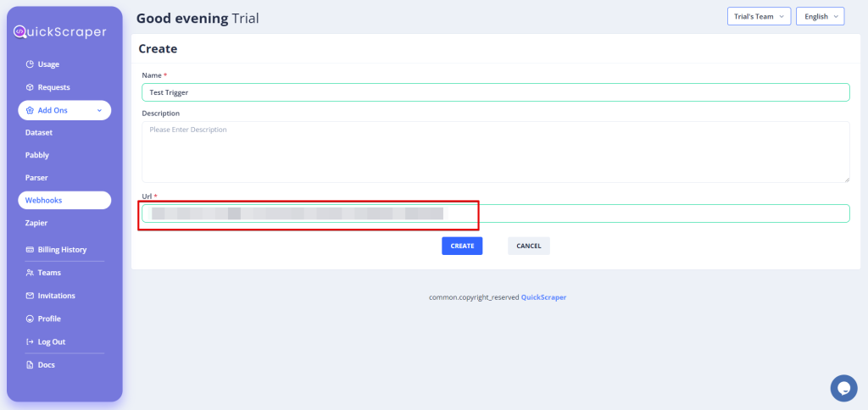Select Zapier from Add Ons menu
Image resolution: width=868 pixels, height=410 pixels.
[x=36, y=223]
